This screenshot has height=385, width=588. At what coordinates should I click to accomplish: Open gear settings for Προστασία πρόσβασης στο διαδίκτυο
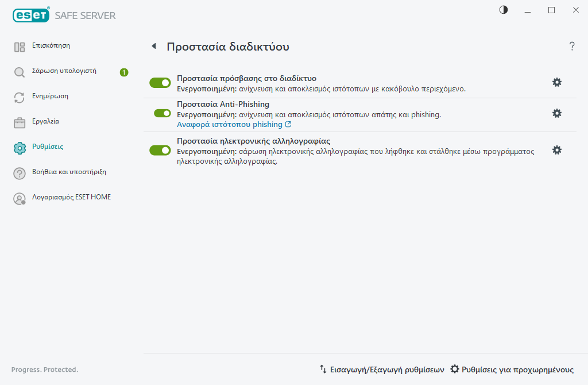click(556, 82)
